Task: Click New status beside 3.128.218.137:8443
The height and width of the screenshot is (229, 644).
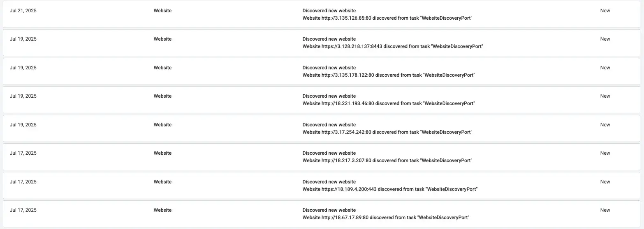Action: point(605,39)
